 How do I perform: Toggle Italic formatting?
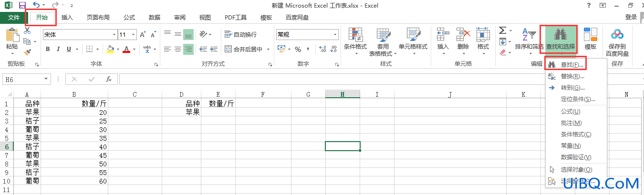(59, 49)
